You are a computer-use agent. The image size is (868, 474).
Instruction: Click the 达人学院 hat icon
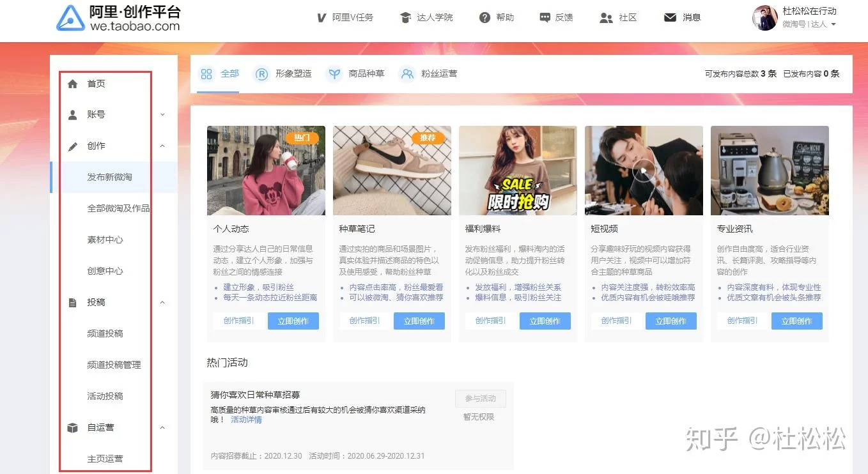[x=405, y=17]
